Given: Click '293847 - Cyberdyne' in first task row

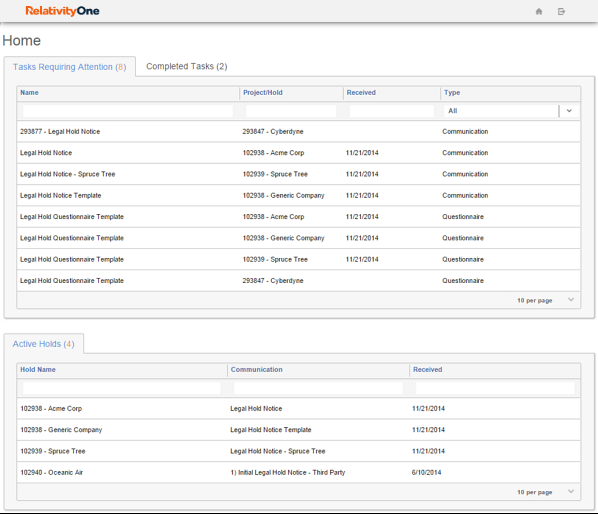Looking at the screenshot, I should [273, 132].
